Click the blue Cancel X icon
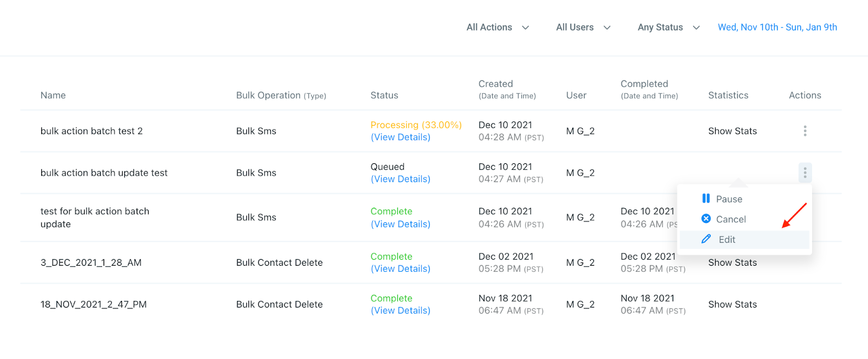The height and width of the screenshot is (359, 868). pos(706,219)
